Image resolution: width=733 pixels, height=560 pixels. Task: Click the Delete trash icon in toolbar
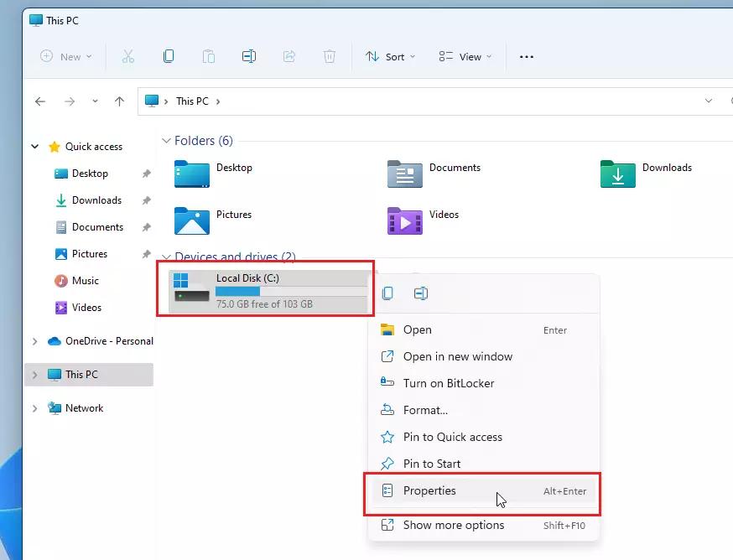click(329, 56)
